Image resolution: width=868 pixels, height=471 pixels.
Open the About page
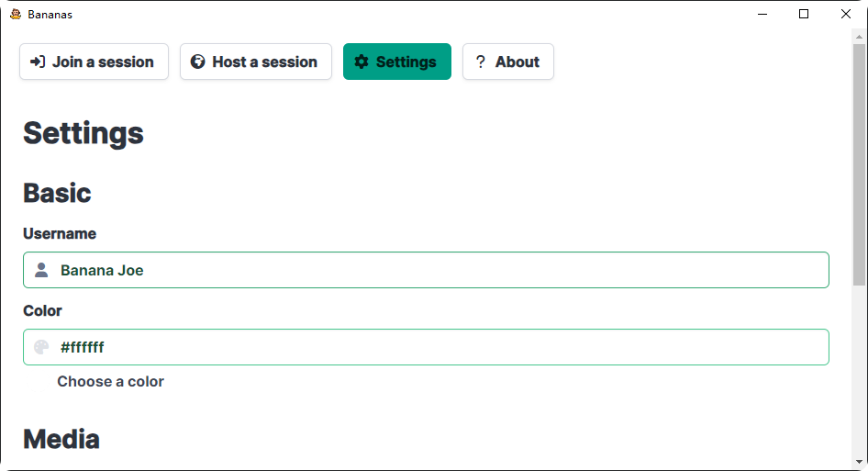pyautogui.click(x=517, y=62)
